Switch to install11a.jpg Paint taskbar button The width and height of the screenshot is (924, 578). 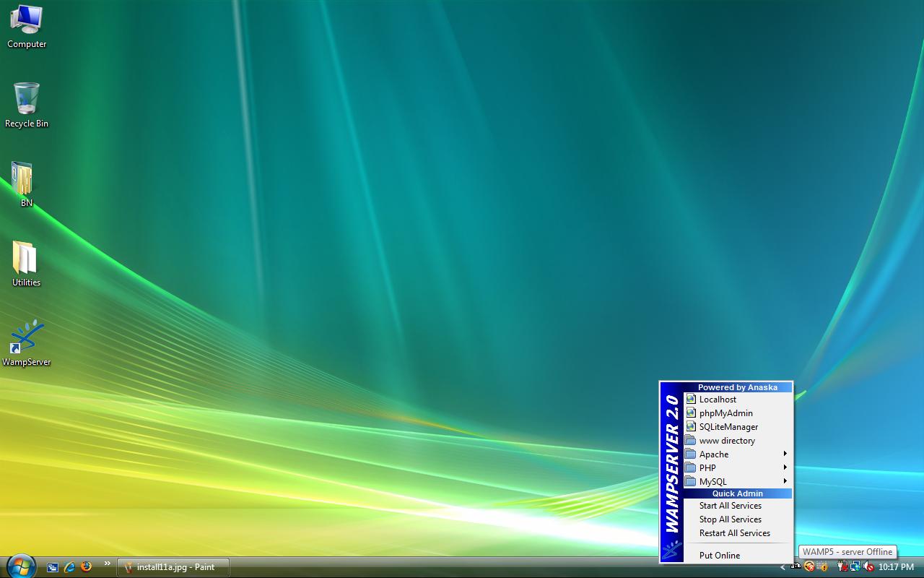[x=173, y=567]
